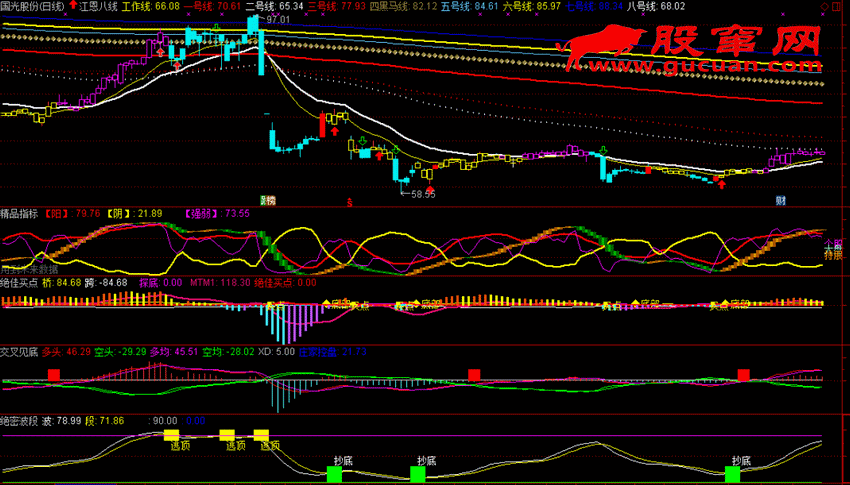
Task: Click the 绝密波段 indicator name
Action: pos(19,421)
